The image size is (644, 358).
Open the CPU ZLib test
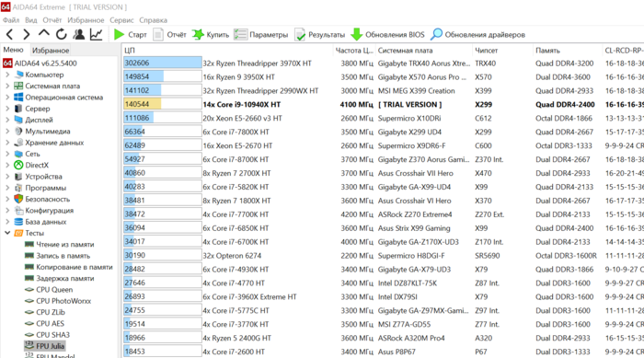(x=45, y=312)
